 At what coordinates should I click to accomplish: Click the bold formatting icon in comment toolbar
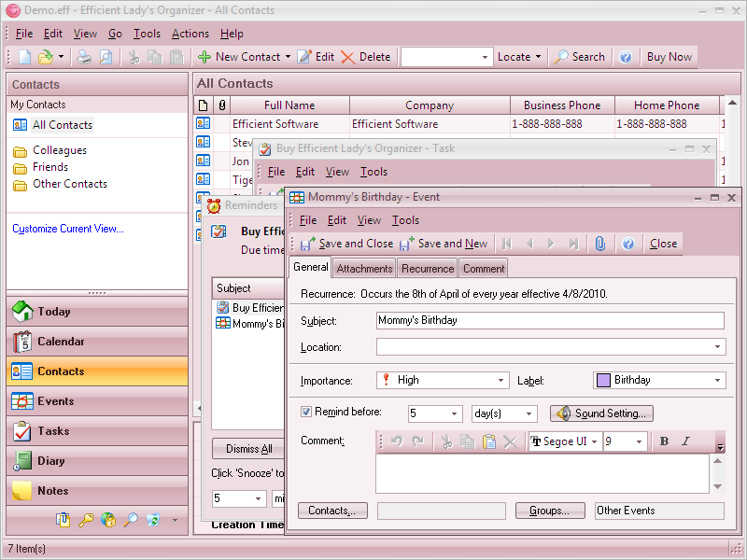coord(664,441)
